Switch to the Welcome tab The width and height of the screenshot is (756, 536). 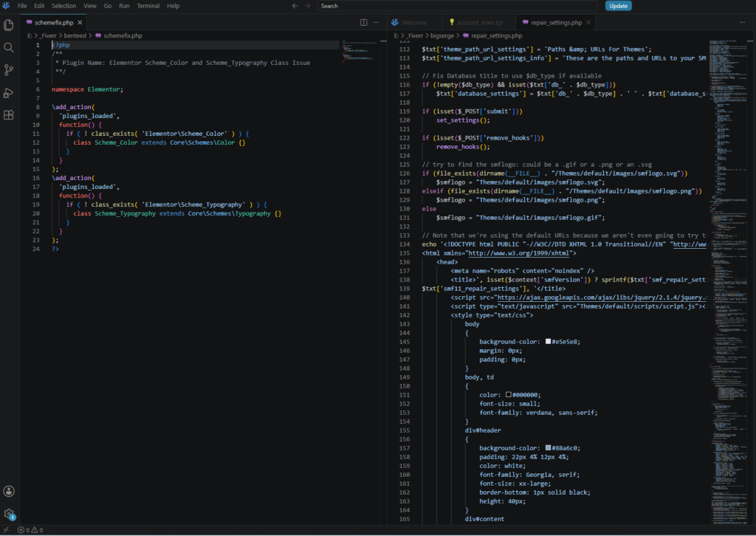tap(413, 23)
